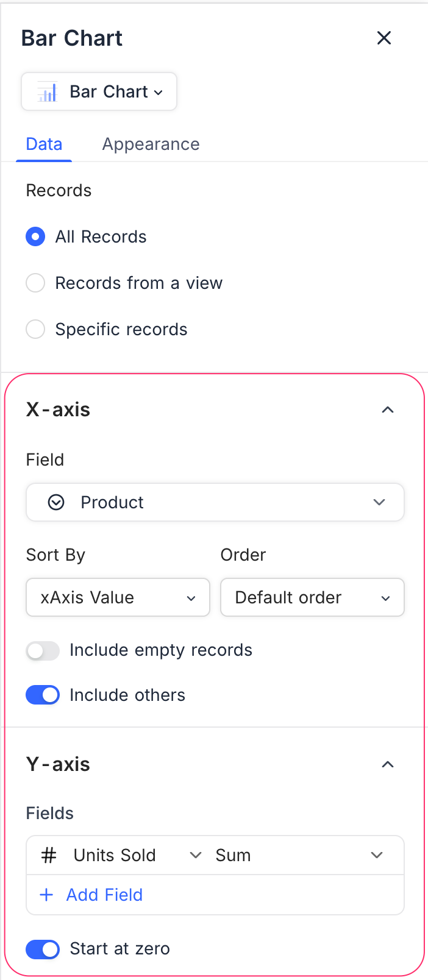This screenshot has height=980, width=428.
Task: Open the Bar Chart type dropdown
Action: [x=99, y=92]
